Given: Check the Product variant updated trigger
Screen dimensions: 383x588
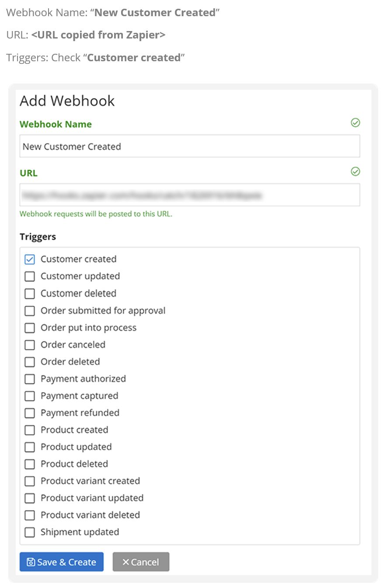Looking at the screenshot, I should click(x=30, y=498).
